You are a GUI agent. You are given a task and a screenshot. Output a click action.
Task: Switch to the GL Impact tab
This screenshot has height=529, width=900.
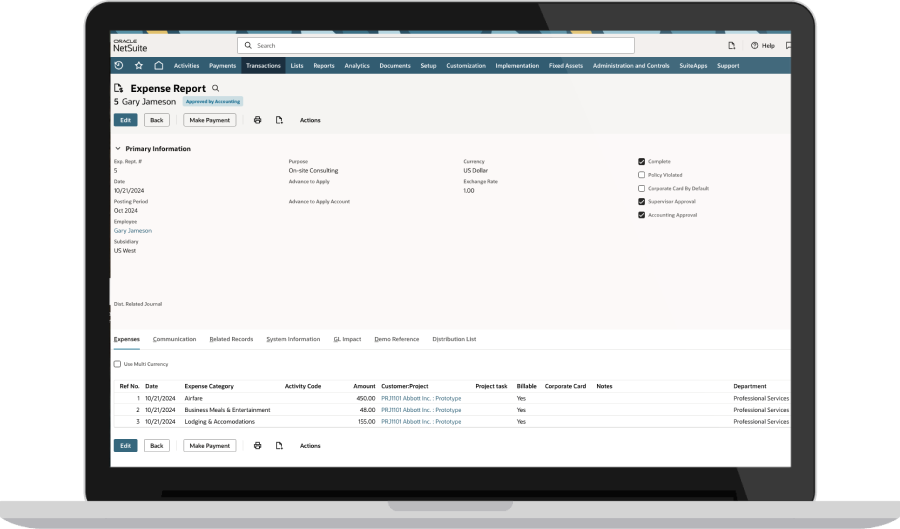coord(347,339)
